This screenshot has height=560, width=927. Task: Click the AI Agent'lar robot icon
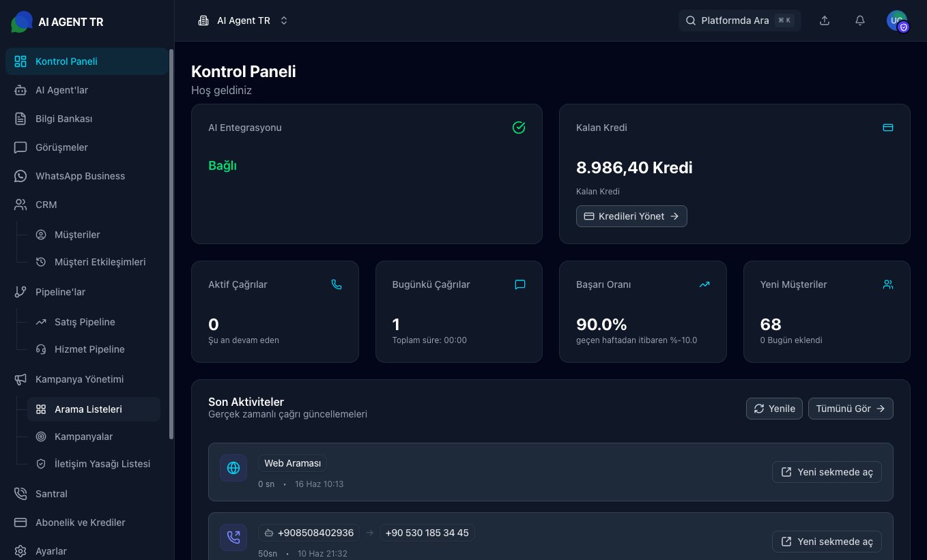click(x=20, y=90)
